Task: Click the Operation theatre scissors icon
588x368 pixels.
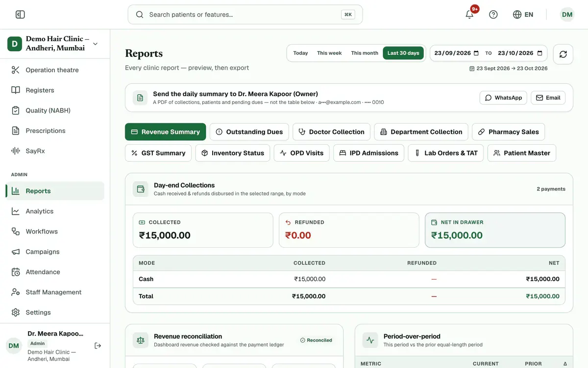Action: (16, 70)
